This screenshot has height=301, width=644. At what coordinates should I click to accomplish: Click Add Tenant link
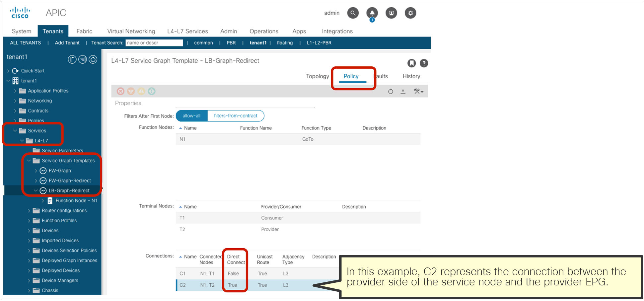pos(67,43)
